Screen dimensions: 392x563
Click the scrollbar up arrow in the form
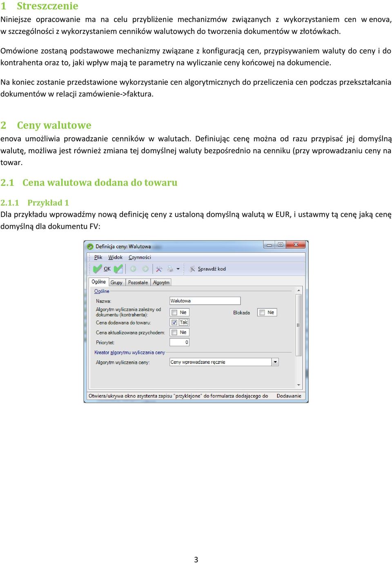tap(298, 291)
